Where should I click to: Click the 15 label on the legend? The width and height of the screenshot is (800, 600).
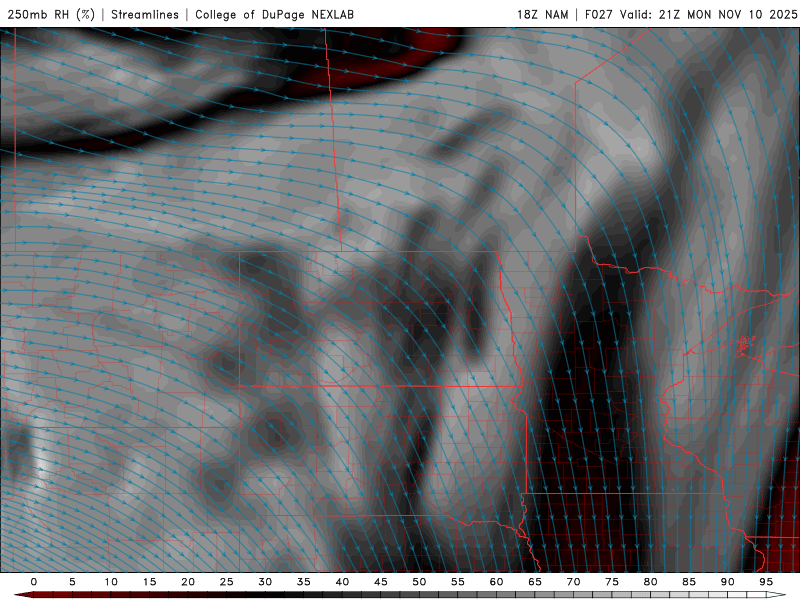coord(149,582)
